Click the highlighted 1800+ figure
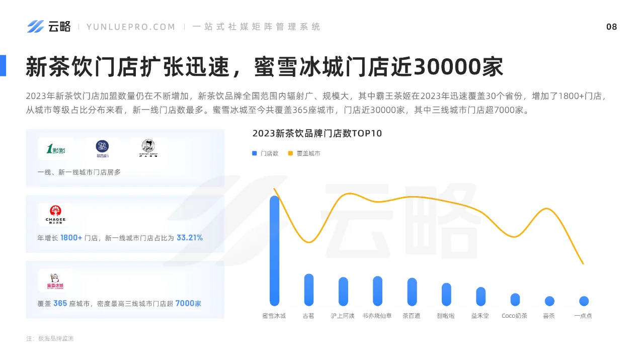Viewport: 644px width, 362px height. (71, 237)
